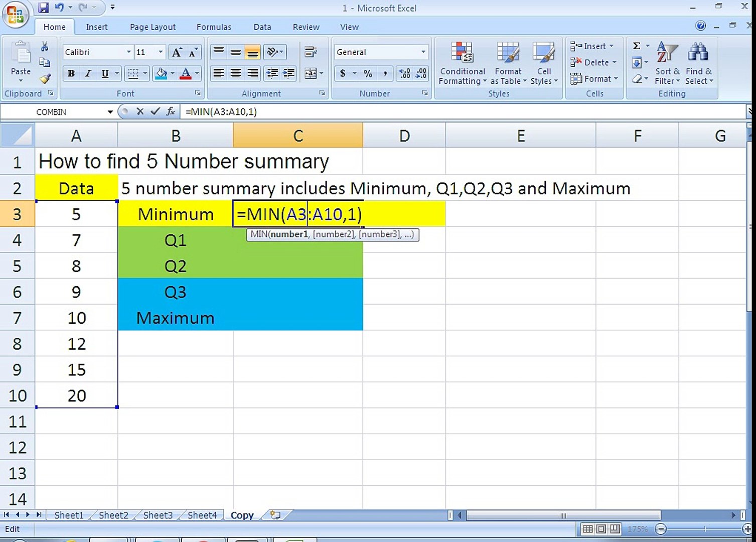Apply the font color red A
Viewport: 756px width, 542px height.
pos(185,74)
